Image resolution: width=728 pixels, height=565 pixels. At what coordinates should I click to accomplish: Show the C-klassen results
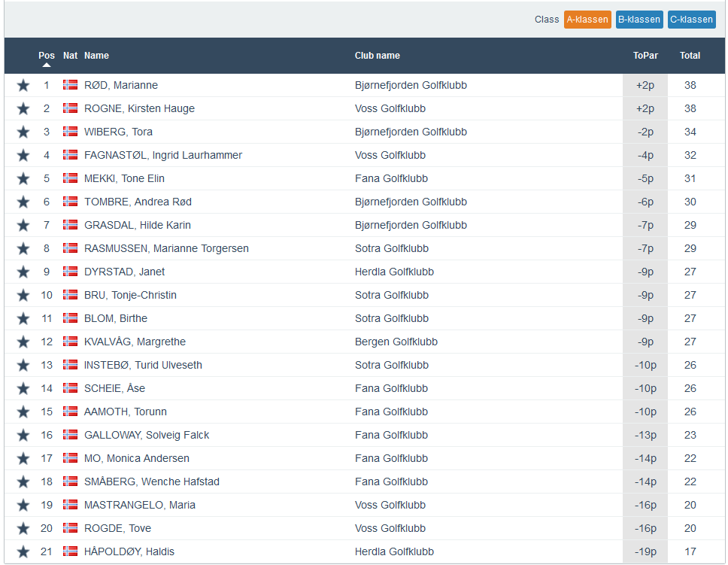point(691,20)
